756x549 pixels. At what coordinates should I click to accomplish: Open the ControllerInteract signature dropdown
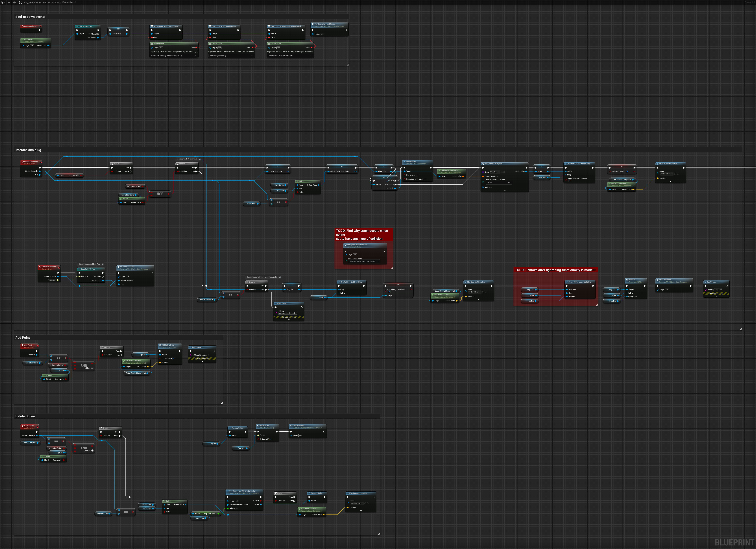pos(174,56)
